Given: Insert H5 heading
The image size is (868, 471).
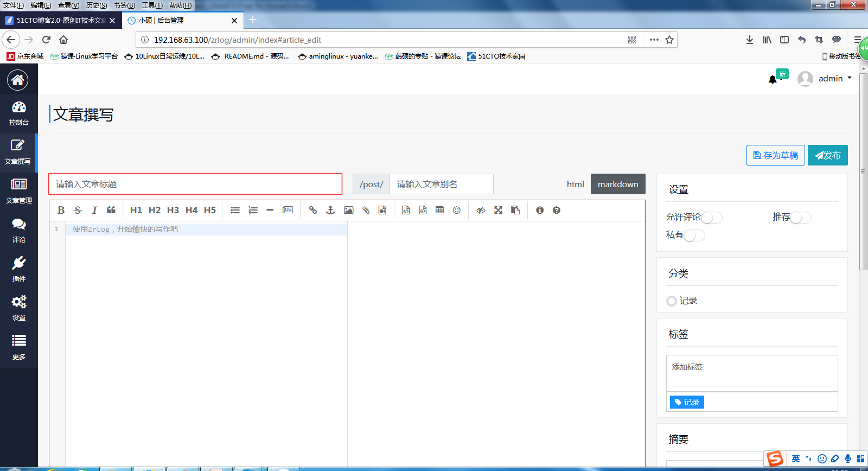Looking at the screenshot, I should 210,210.
